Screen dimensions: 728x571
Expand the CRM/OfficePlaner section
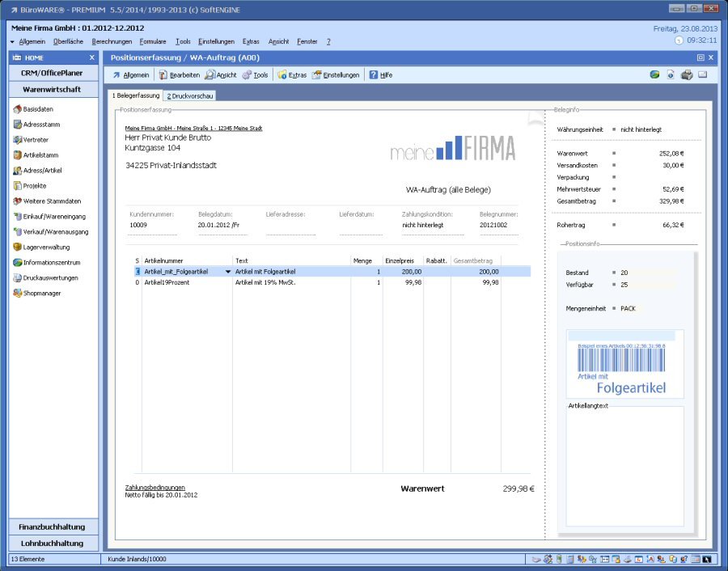point(53,73)
